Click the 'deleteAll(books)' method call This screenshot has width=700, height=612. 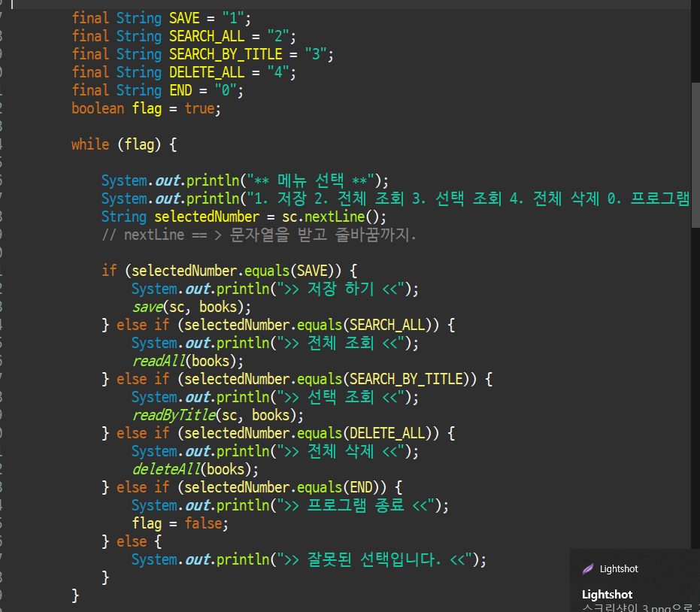(x=195, y=470)
